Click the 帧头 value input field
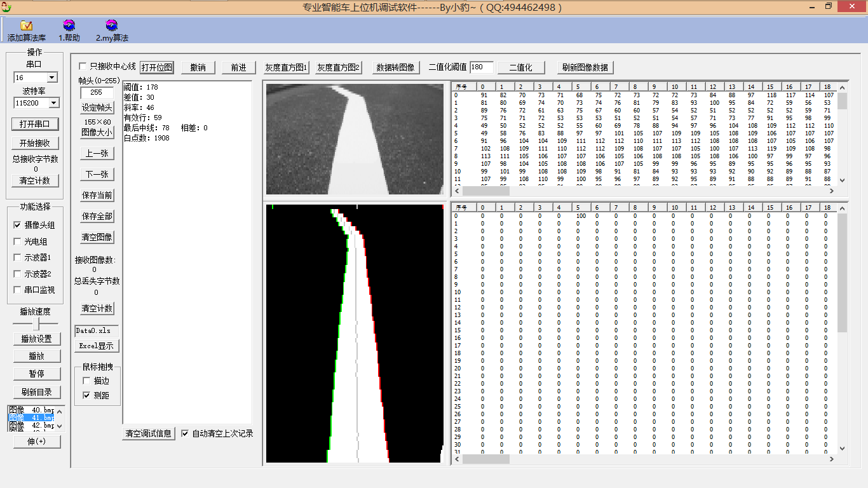This screenshot has height=488, width=868. 97,92
